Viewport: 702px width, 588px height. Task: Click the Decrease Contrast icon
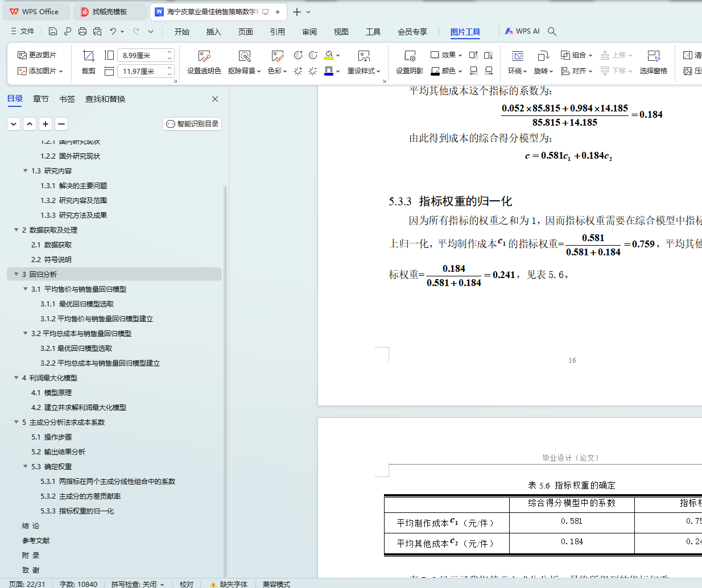pyautogui.click(x=313, y=55)
